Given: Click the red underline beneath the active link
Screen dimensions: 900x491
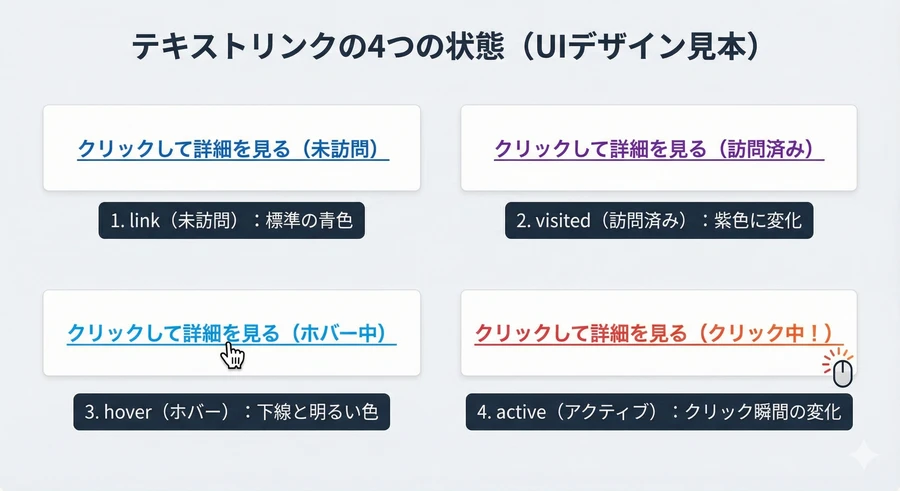Looking at the screenshot, I should click(x=600, y=346).
